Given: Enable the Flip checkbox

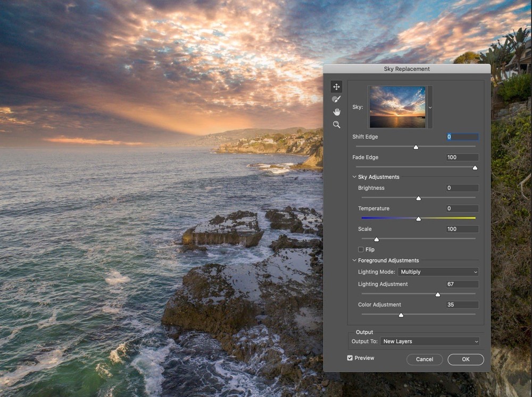Looking at the screenshot, I should point(360,249).
